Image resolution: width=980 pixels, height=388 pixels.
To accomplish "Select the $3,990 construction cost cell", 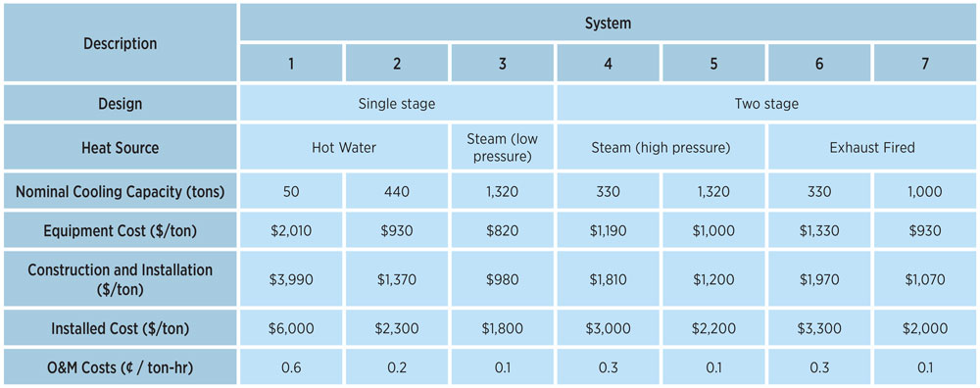I will tap(291, 278).
